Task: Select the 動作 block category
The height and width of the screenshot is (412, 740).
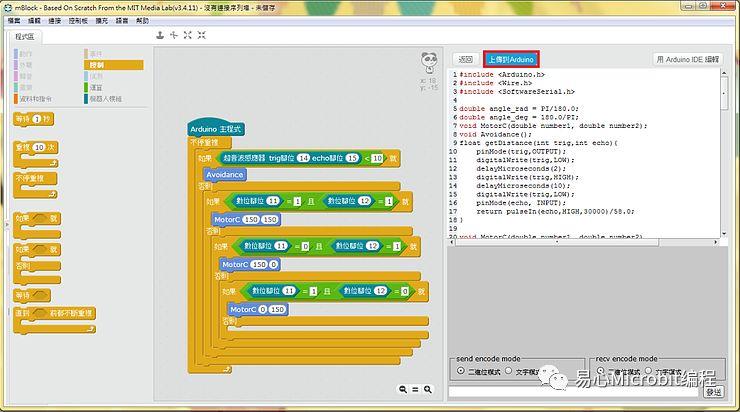Action: click(x=24, y=54)
